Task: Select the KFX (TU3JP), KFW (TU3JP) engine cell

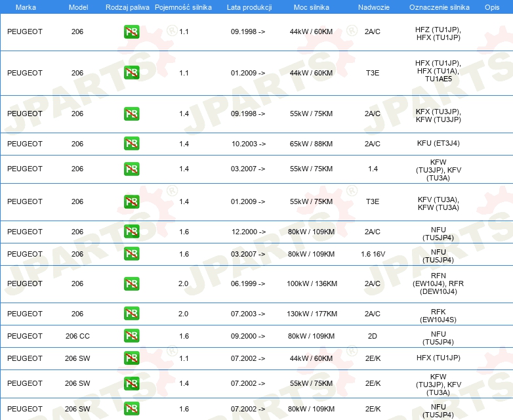Action: coord(438,115)
